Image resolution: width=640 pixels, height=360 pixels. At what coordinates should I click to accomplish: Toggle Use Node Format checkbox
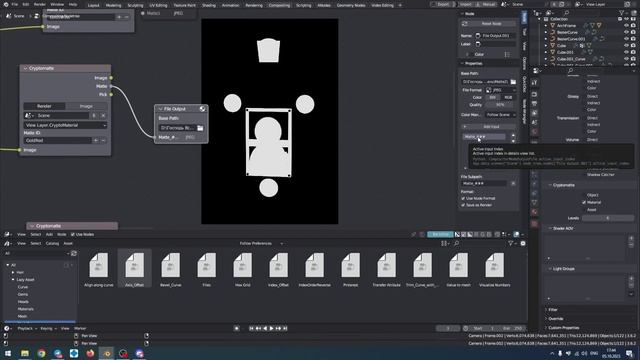tap(463, 198)
